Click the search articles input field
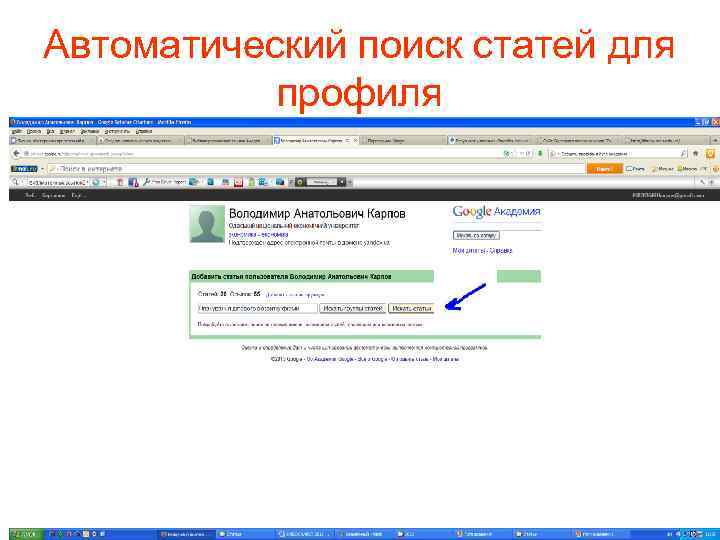This screenshot has width=720, height=540. (x=258, y=308)
